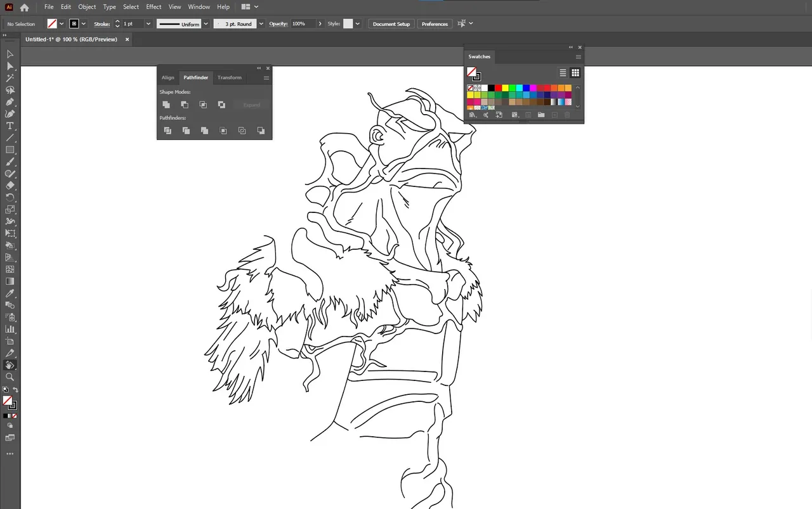The height and width of the screenshot is (509, 812).
Task: Activate the Eraser tool
Action: click(10, 186)
